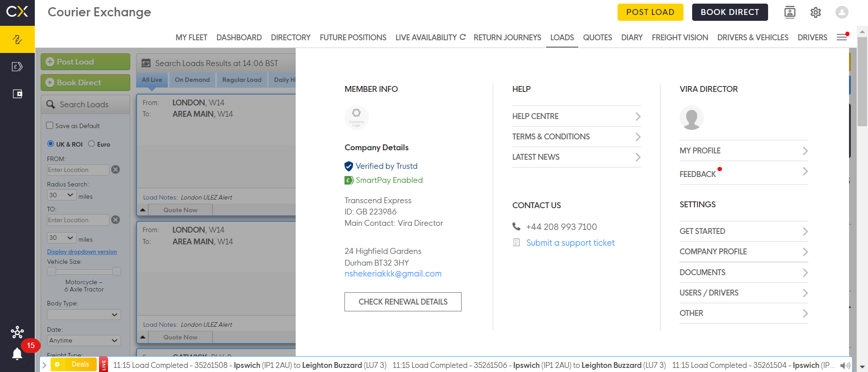Adjust Vehicle Size slider left handle
This screenshot has height=372, width=868.
tap(52, 272)
